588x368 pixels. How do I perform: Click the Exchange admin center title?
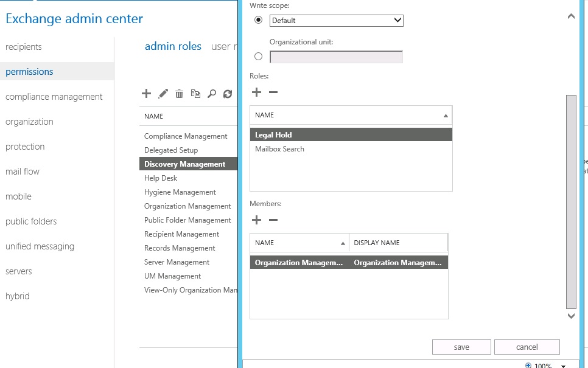tap(74, 18)
